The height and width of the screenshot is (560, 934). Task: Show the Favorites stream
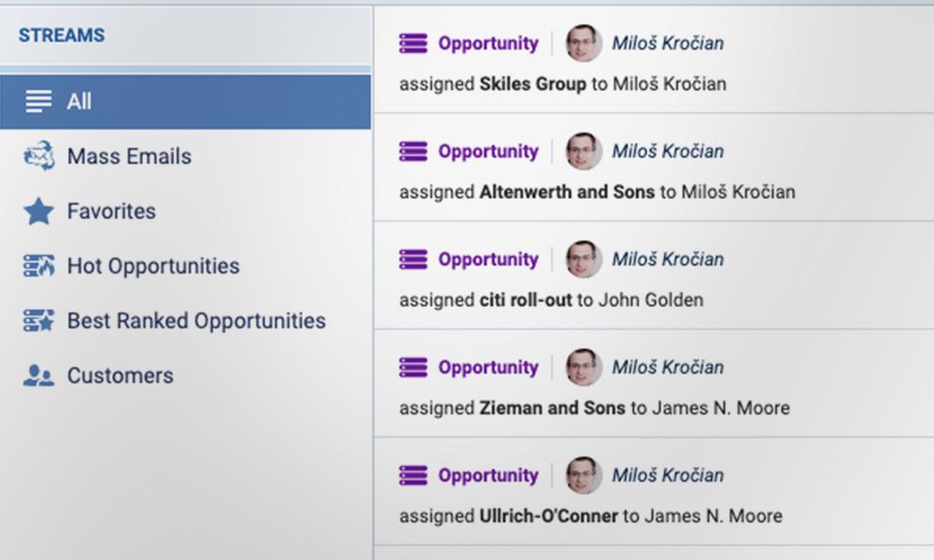point(111,212)
